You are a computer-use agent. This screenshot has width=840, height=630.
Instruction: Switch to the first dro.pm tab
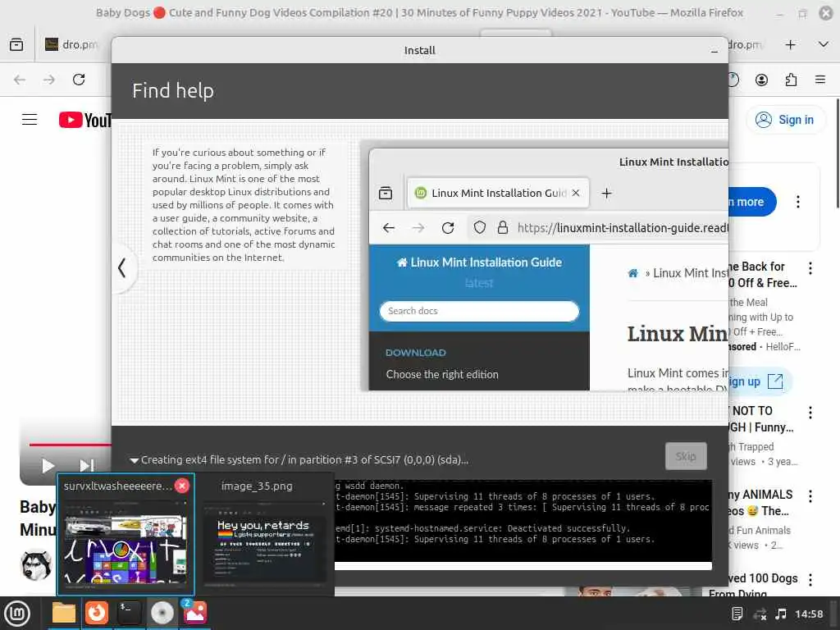click(x=72, y=45)
